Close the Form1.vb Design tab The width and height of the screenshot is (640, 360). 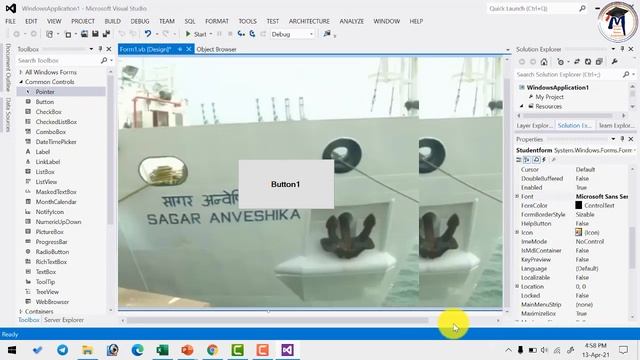(x=189, y=49)
